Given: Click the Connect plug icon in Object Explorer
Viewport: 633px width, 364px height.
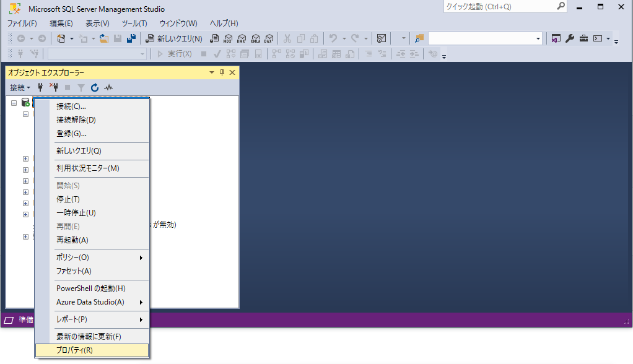Looking at the screenshot, I should coord(40,87).
